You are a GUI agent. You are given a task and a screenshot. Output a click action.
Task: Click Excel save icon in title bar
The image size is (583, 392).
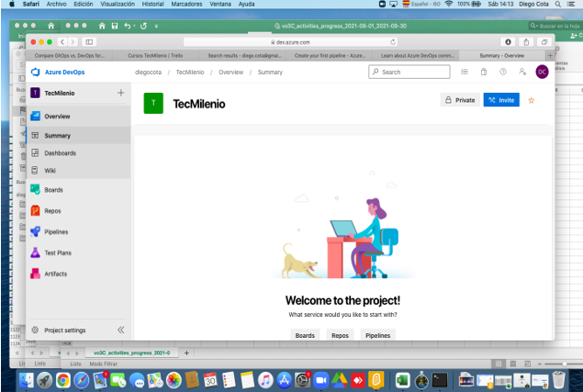pyautogui.click(x=115, y=26)
